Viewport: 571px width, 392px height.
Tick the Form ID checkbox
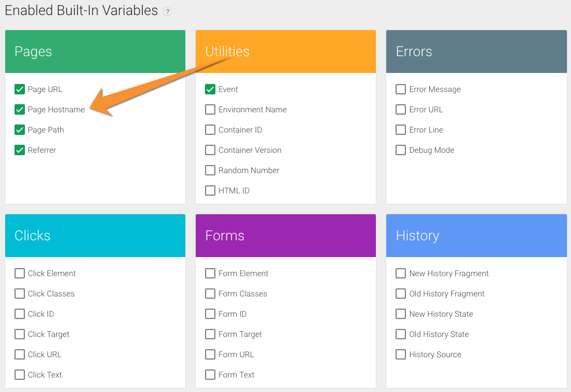tap(210, 314)
